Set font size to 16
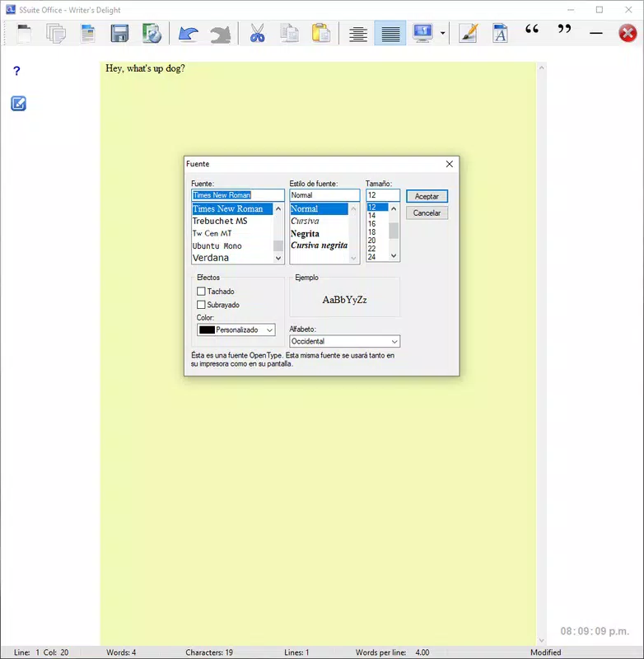 coord(377,224)
